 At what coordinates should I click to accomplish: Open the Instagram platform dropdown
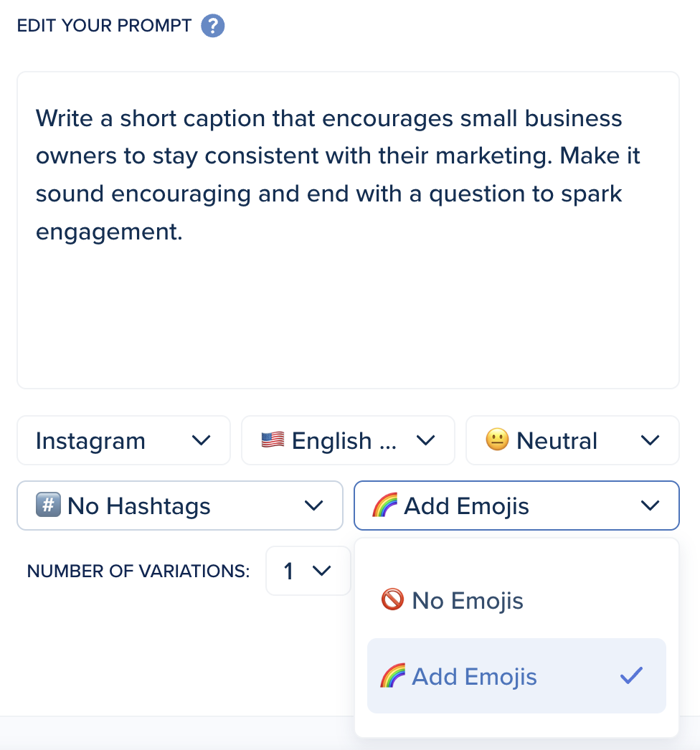[x=123, y=440]
